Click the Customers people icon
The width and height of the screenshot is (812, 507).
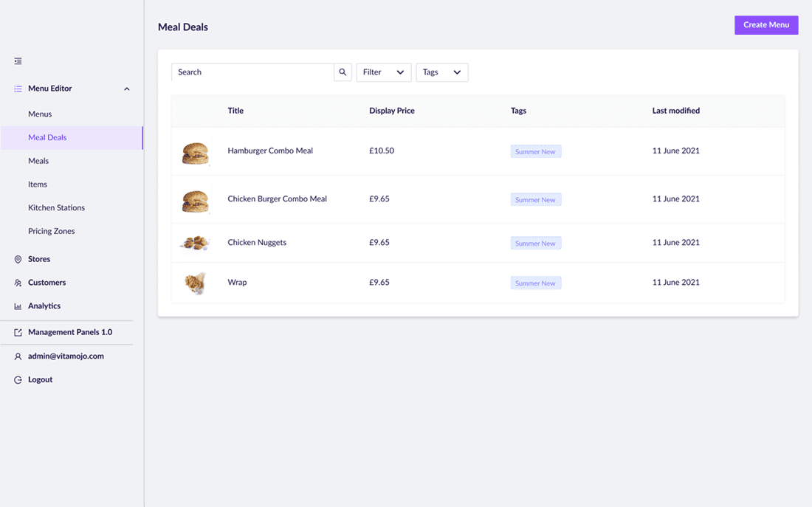tap(18, 283)
